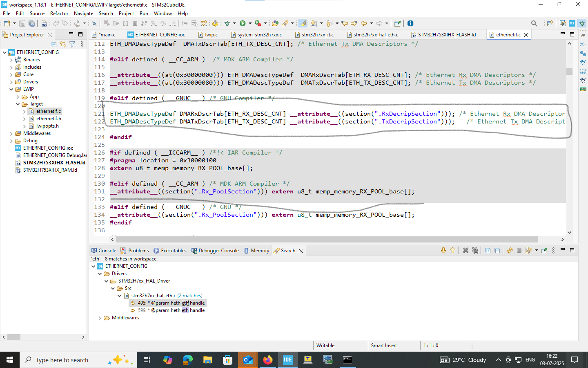
Task: Open the Device Configuration Tool (MX) perspective
Action: [572, 23]
